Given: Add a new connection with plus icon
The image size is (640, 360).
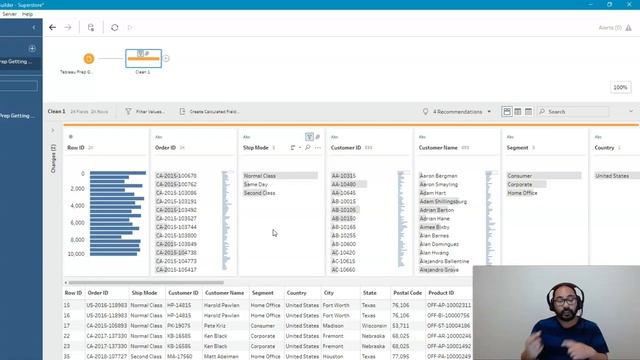Looking at the screenshot, I should tap(32, 49).
